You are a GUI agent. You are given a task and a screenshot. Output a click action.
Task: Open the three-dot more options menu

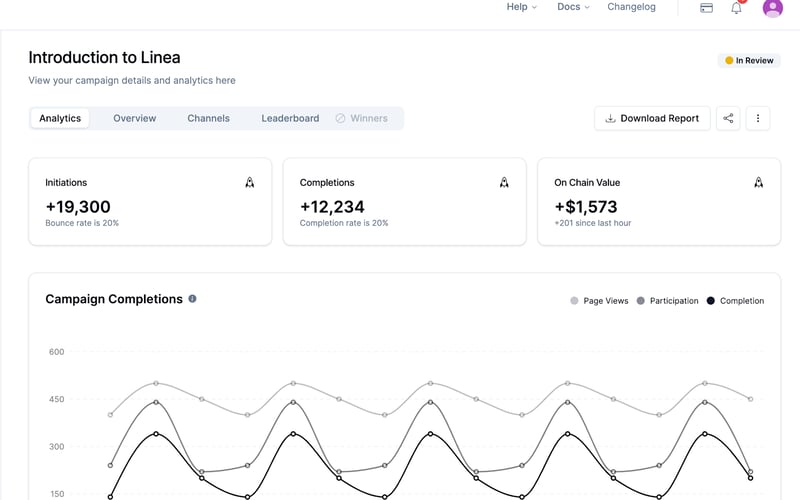pyautogui.click(x=758, y=118)
